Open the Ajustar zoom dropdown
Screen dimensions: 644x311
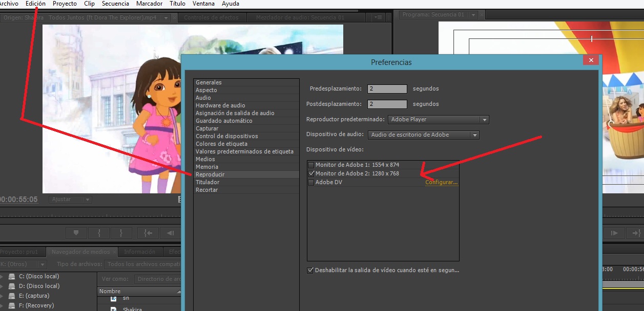pyautogui.click(x=71, y=199)
